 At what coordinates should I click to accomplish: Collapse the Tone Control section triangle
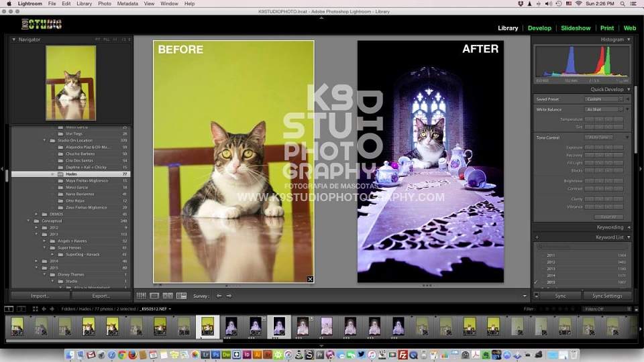point(627,137)
